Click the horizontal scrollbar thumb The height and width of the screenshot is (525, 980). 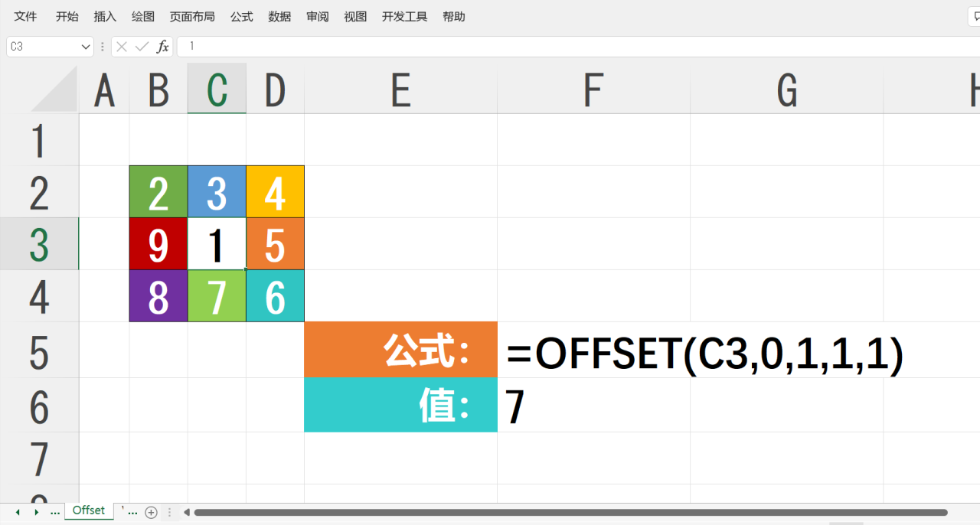click(571, 512)
